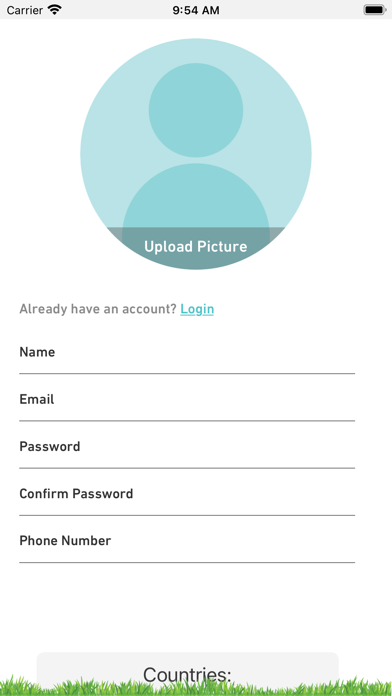Open the Login link
The width and height of the screenshot is (392, 696).
point(197,309)
